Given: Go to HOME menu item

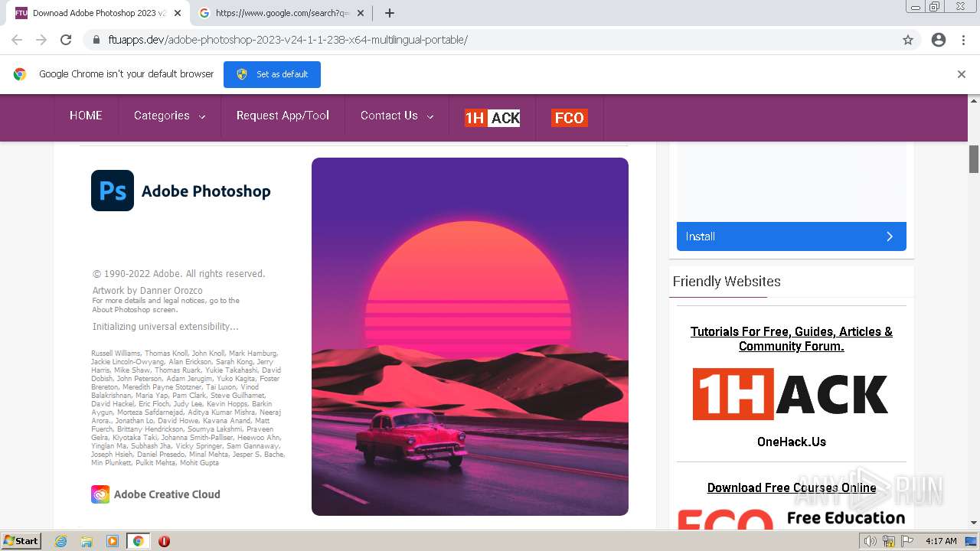Looking at the screenshot, I should point(86,116).
